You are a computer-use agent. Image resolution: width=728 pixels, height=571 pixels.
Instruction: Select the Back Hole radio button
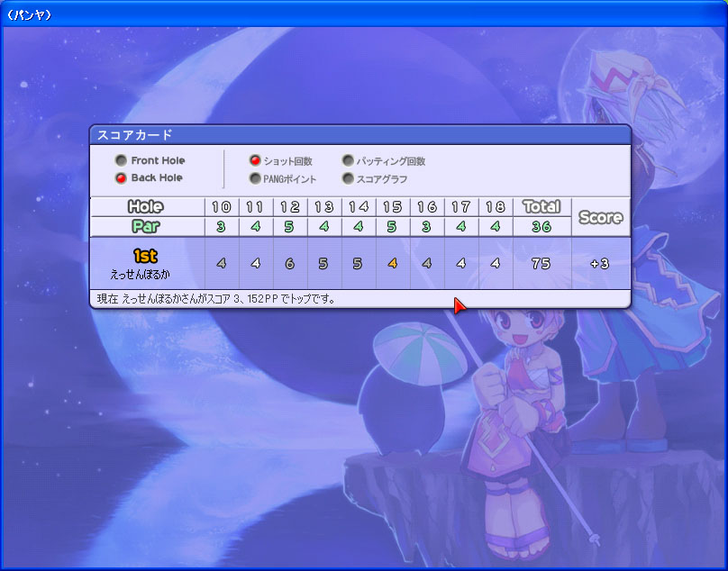[121, 178]
